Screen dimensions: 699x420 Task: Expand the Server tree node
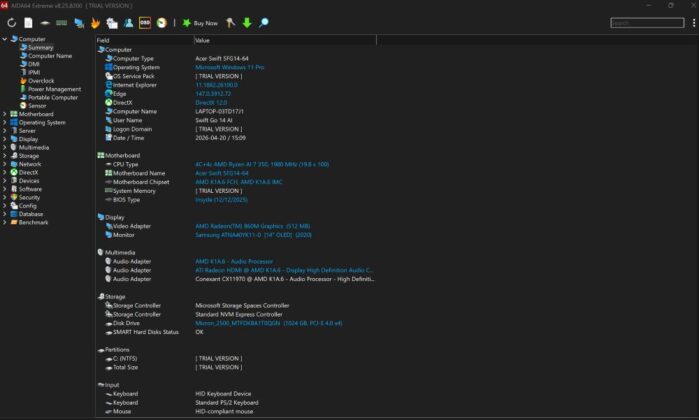[x=4, y=131]
